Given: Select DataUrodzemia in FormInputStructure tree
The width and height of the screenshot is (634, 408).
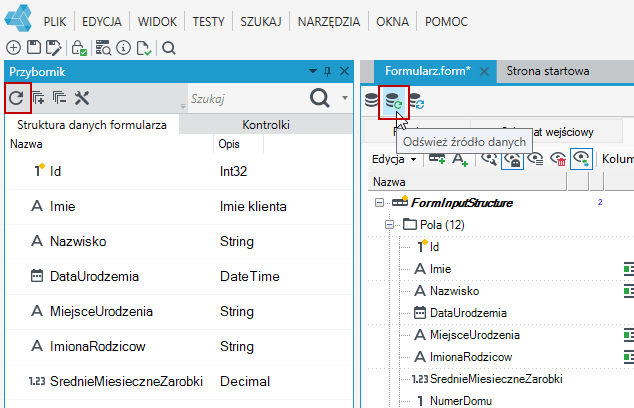Looking at the screenshot, I should (468, 313).
